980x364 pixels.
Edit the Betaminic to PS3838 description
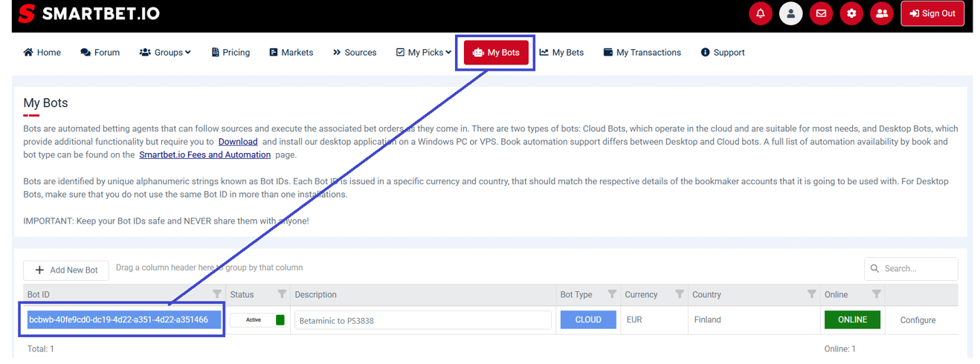[423, 320]
